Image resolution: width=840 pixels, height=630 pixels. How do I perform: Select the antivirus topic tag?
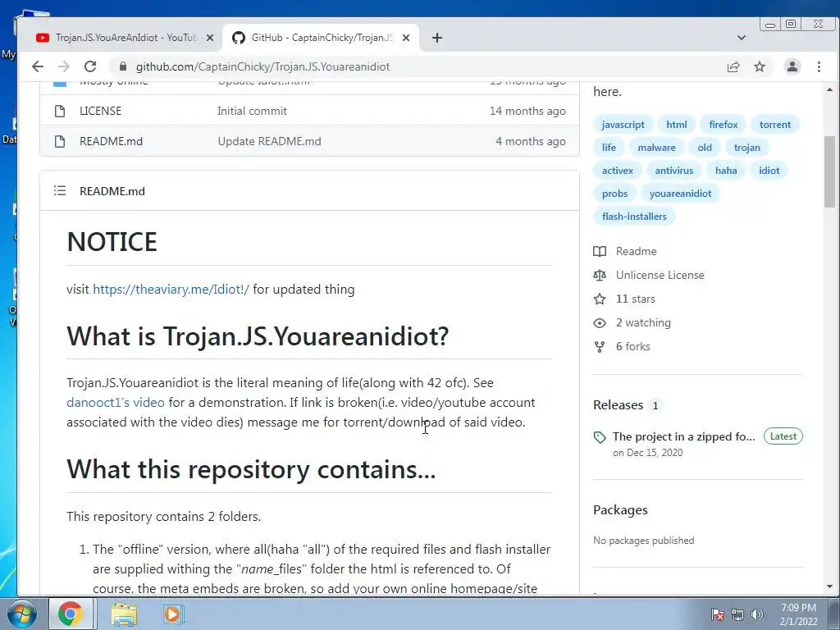[x=674, y=171]
